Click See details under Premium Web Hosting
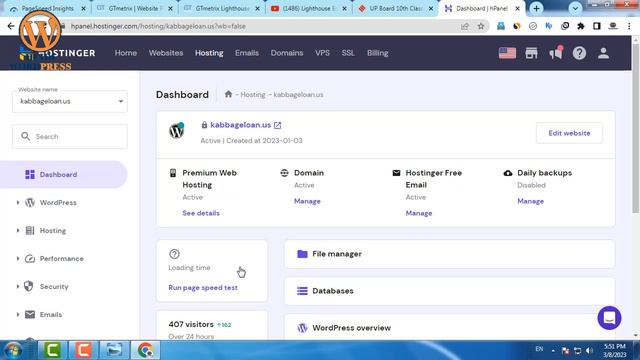Screen dimensions: 640x360 [x=201, y=213]
